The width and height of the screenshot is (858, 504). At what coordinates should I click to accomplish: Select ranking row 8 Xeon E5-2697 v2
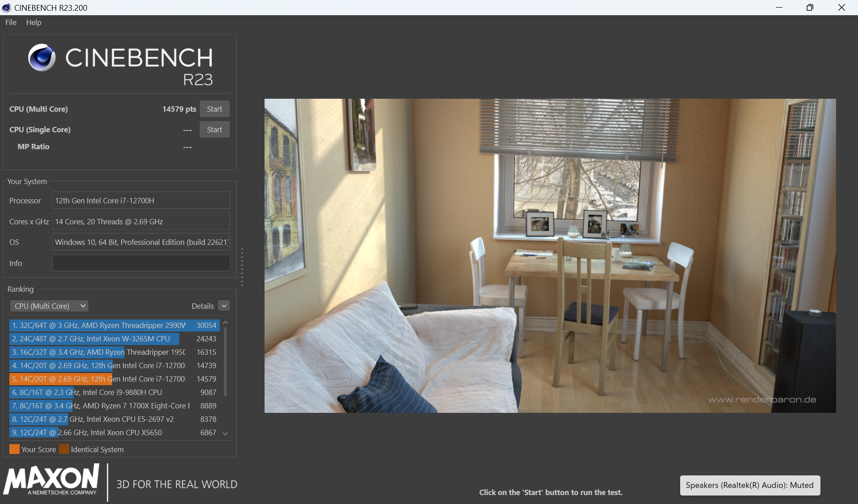tap(114, 419)
